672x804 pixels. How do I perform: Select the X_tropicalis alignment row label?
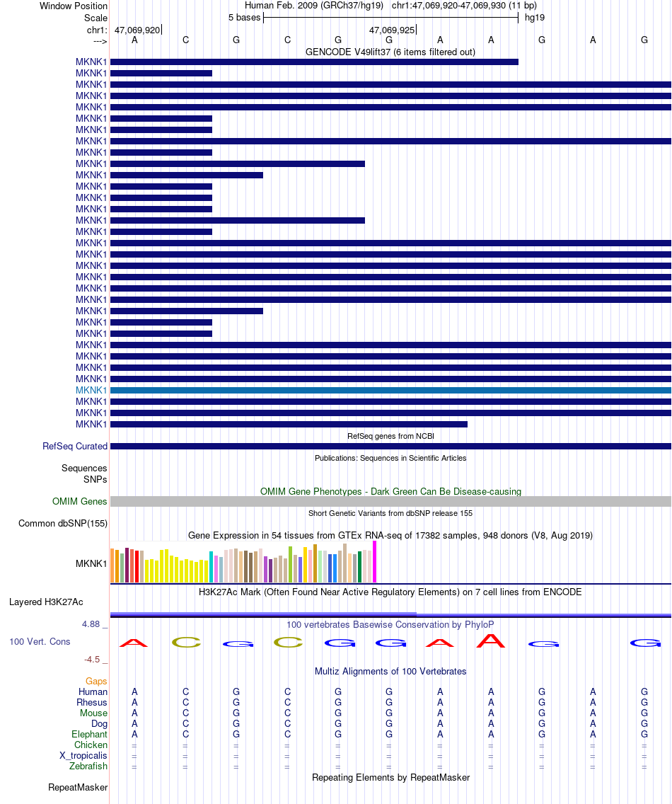83,756
